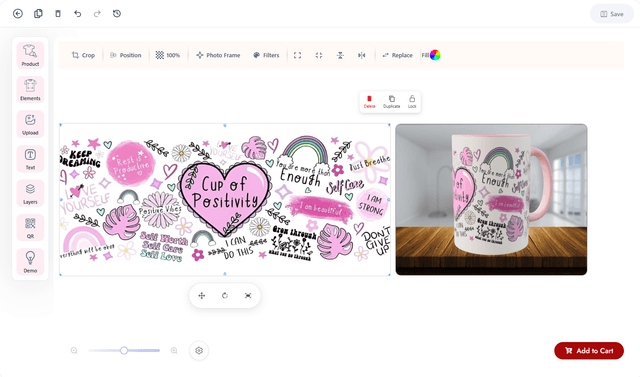Click the mug preview thumbnail
The height and width of the screenshot is (377, 640).
pos(491,200)
